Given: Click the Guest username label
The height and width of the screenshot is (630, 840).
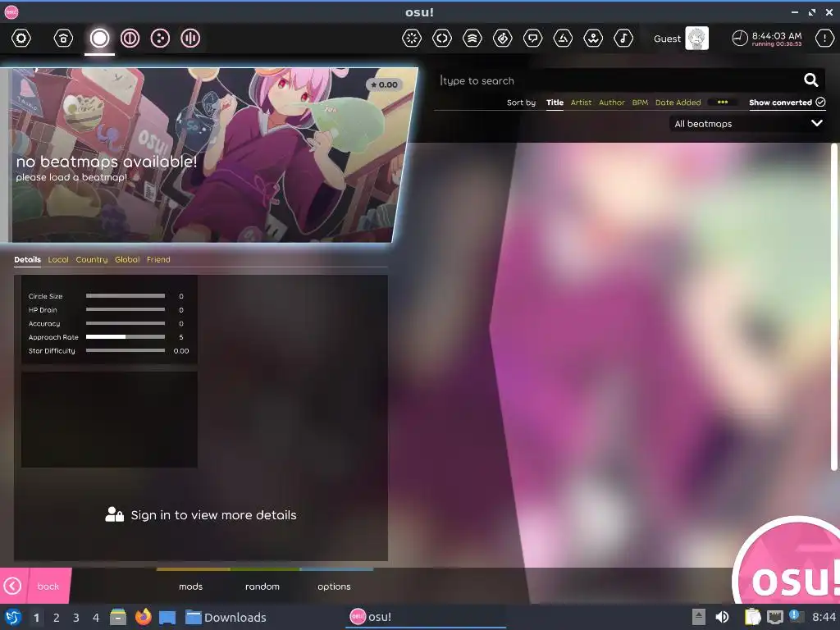Looking at the screenshot, I should pyautogui.click(x=667, y=39).
